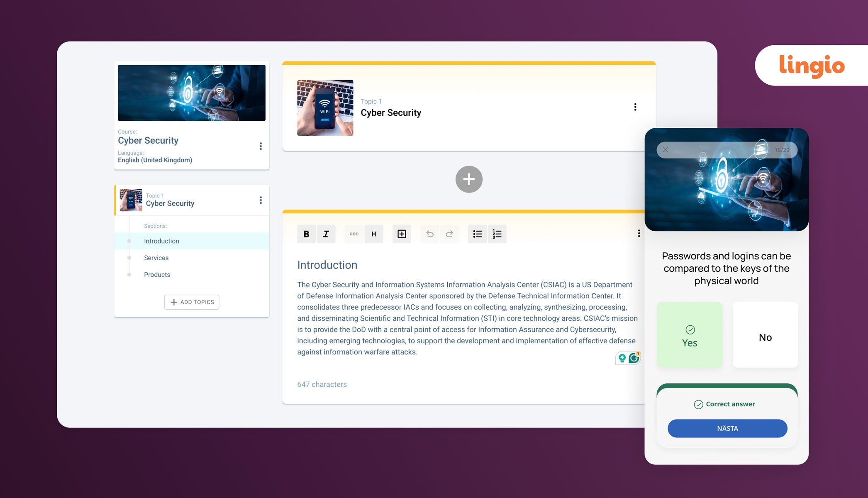Image resolution: width=868 pixels, height=498 pixels.
Task: Expand the Products section
Action: click(157, 274)
